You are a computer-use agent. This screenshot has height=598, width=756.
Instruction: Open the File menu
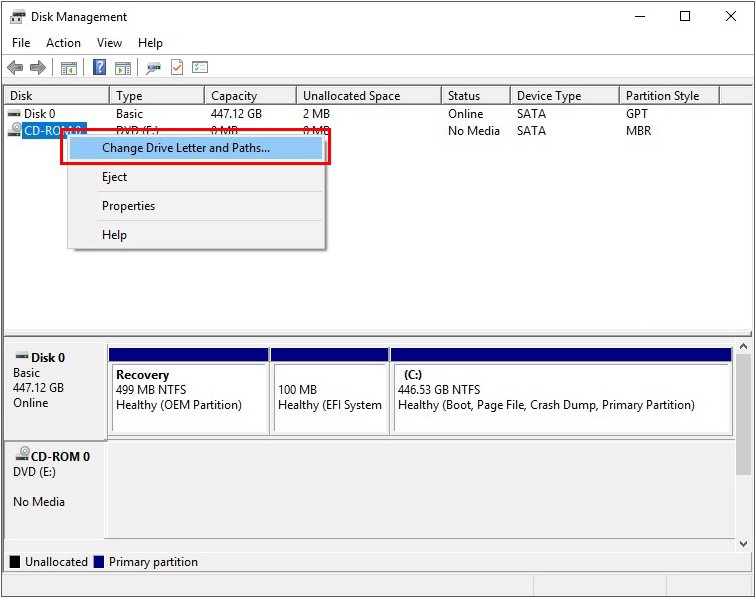tap(21, 43)
